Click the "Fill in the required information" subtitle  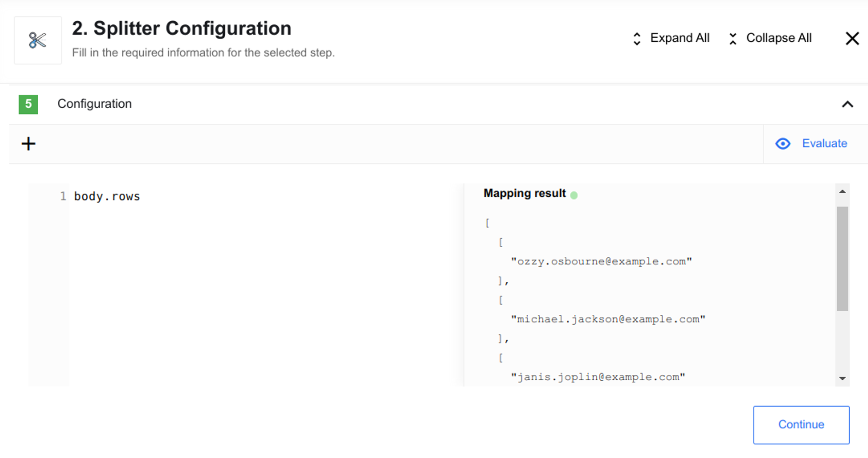tap(203, 53)
